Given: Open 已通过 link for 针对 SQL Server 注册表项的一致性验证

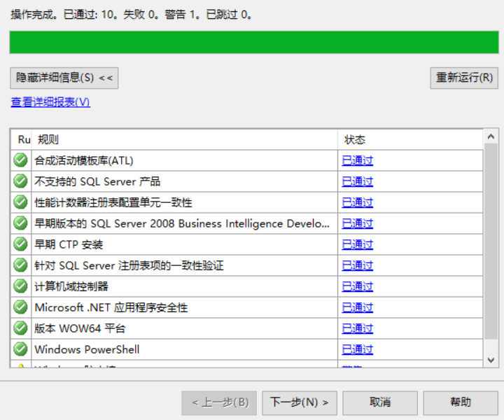Looking at the screenshot, I should tap(358, 265).
